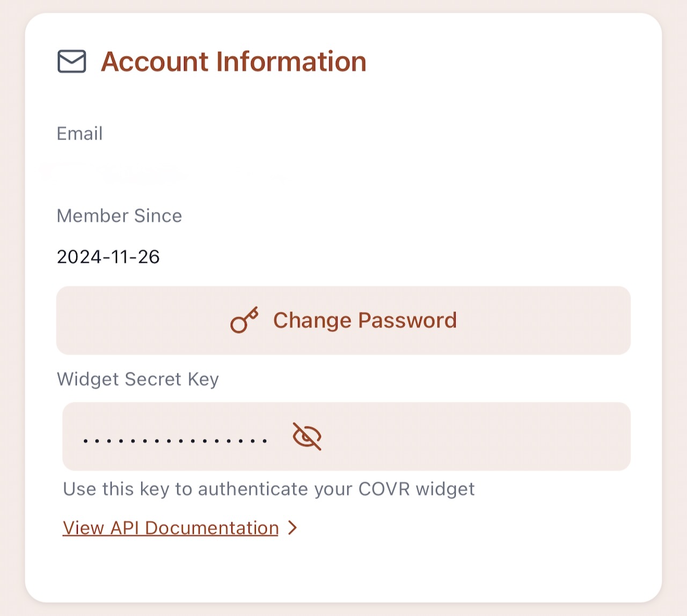Screen dimensions: 687x616
Task: Click Change Password button's blank left area
Action: (x=142, y=320)
